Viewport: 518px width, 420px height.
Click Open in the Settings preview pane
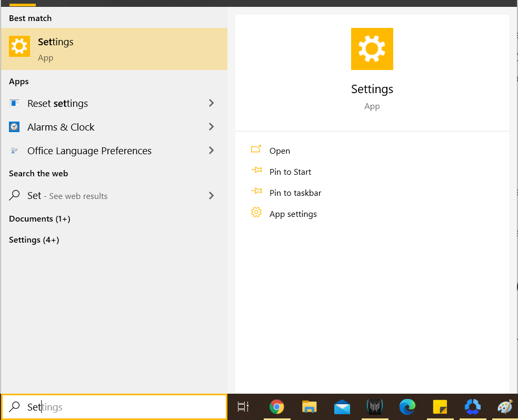[280, 151]
